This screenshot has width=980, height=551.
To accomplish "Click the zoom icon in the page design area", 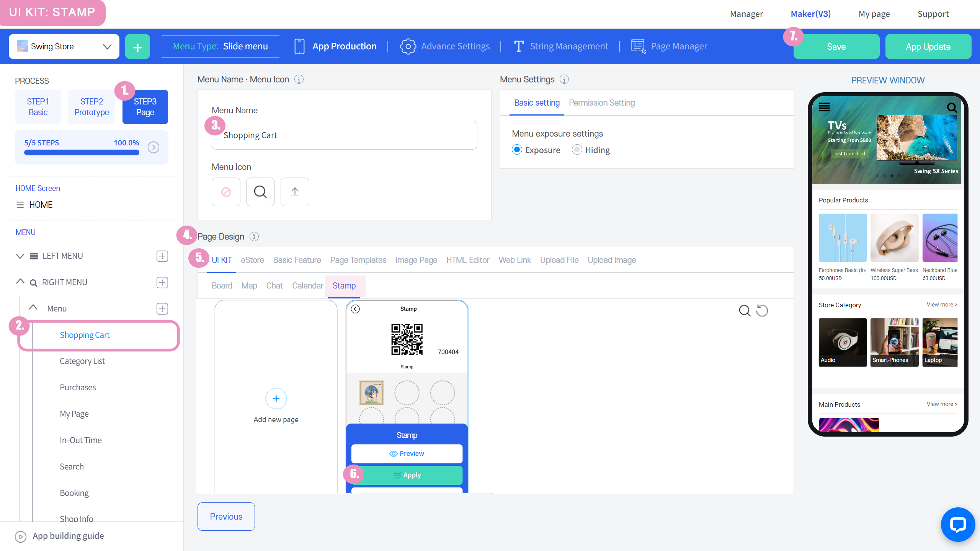I will tap(744, 310).
